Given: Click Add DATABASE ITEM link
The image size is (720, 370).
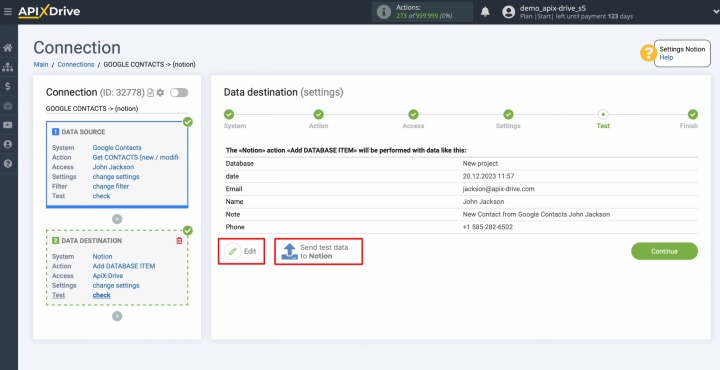Looking at the screenshot, I should [x=124, y=266].
